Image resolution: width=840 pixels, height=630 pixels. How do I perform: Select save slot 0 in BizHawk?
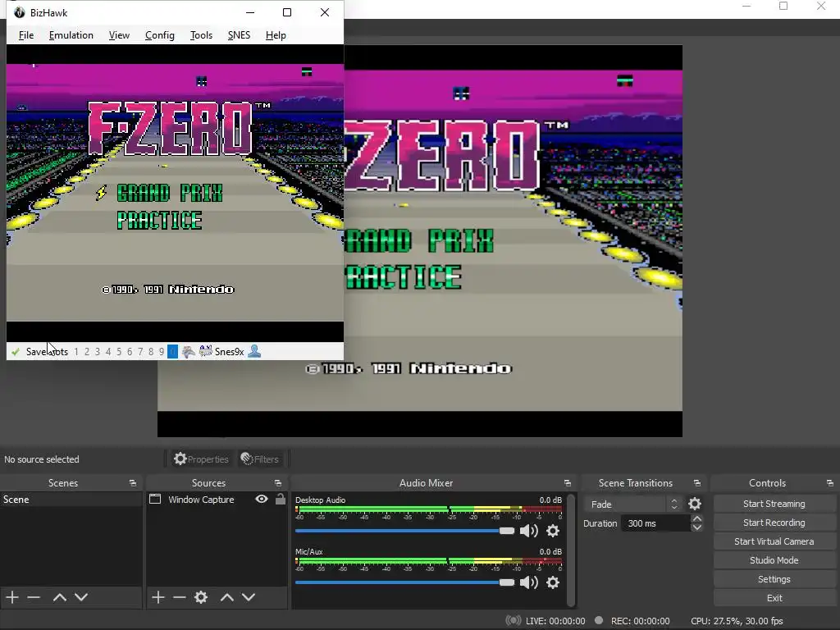click(x=172, y=351)
